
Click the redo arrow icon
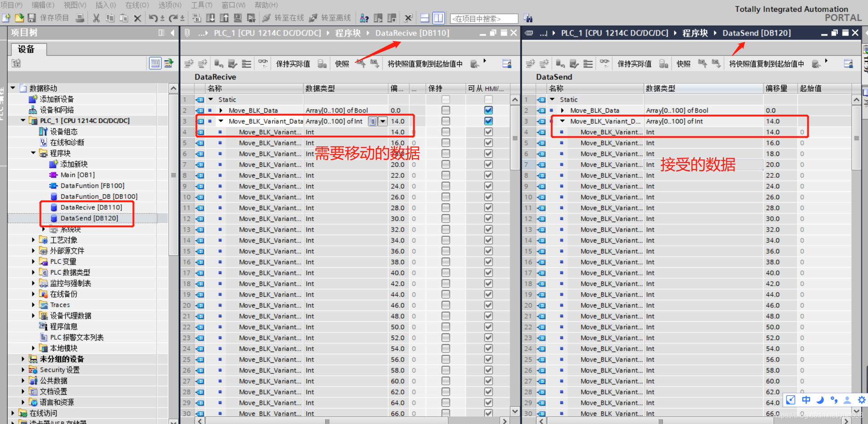pyautogui.click(x=173, y=18)
